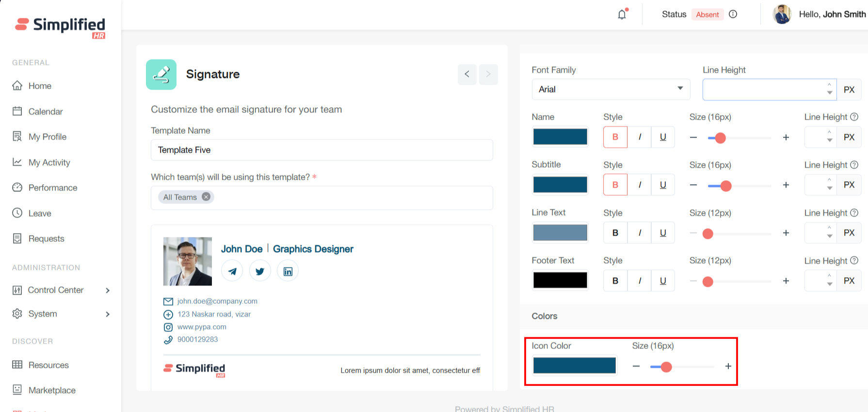Click the LinkedIn icon in signature preview
This screenshot has height=412, width=868.
click(x=288, y=271)
